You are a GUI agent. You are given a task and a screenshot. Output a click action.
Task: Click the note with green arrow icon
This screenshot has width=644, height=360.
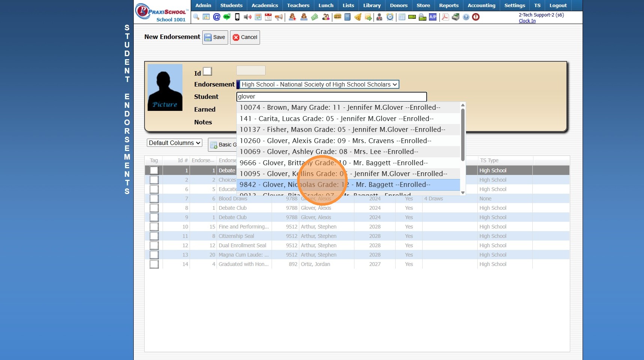click(368, 17)
